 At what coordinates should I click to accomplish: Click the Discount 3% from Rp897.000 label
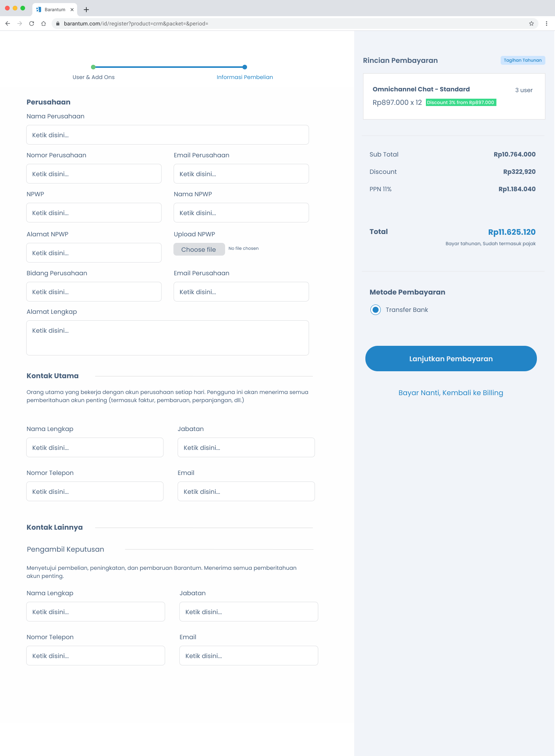(x=461, y=103)
